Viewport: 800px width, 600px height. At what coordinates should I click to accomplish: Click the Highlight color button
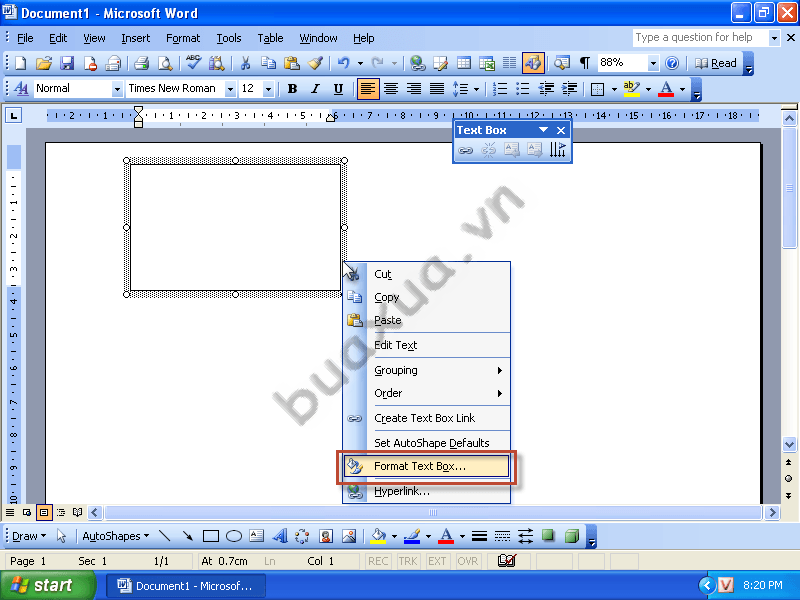point(632,89)
